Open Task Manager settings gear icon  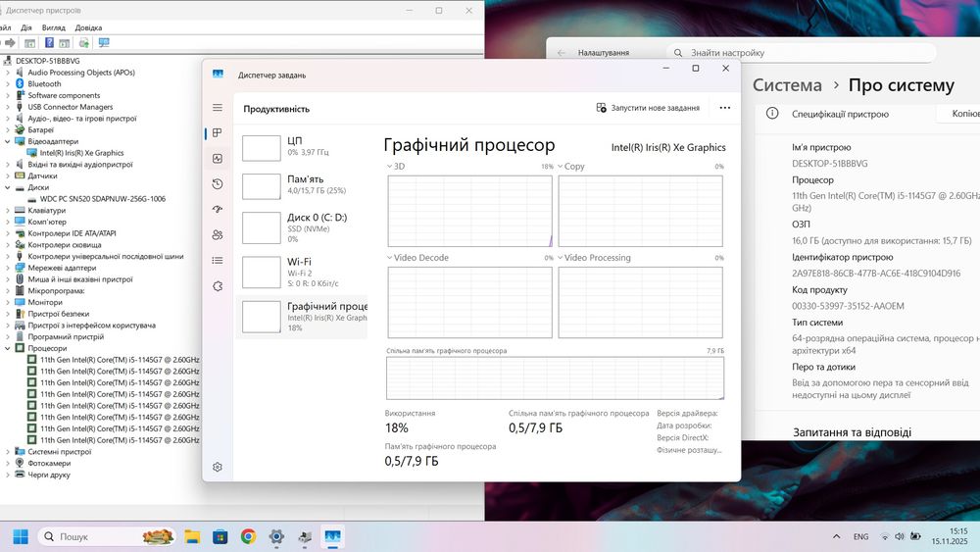click(x=218, y=467)
